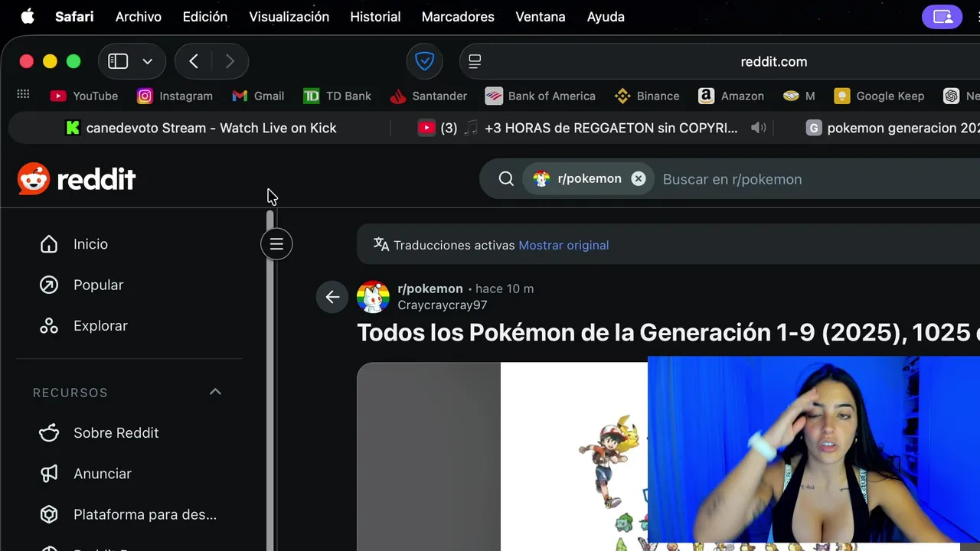
Task: Mute audio on the YouTube tab speaker icon
Action: coord(759,128)
